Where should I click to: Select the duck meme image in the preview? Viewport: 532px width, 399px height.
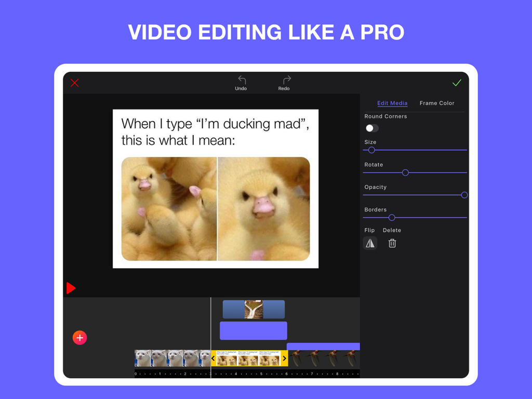[216, 188]
